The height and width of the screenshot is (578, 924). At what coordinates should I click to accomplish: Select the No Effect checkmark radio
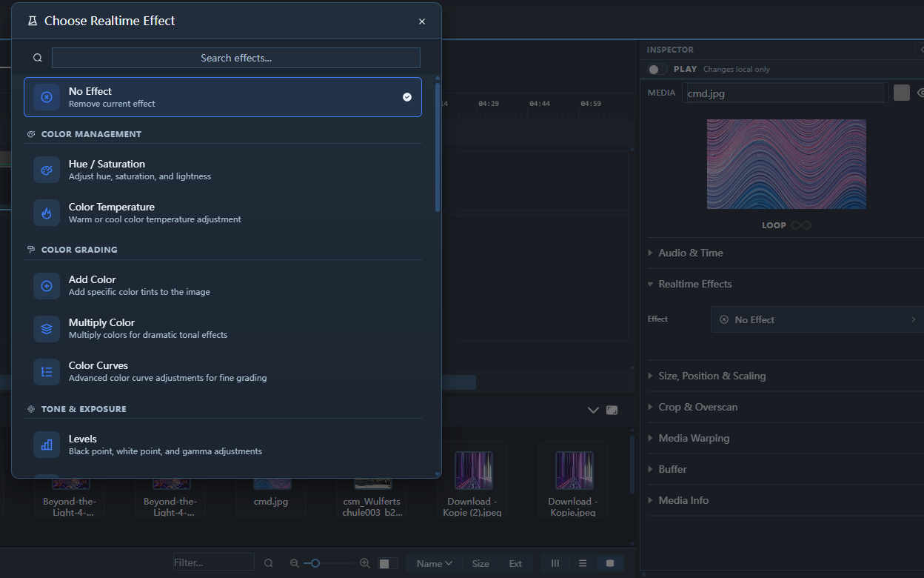click(407, 97)
